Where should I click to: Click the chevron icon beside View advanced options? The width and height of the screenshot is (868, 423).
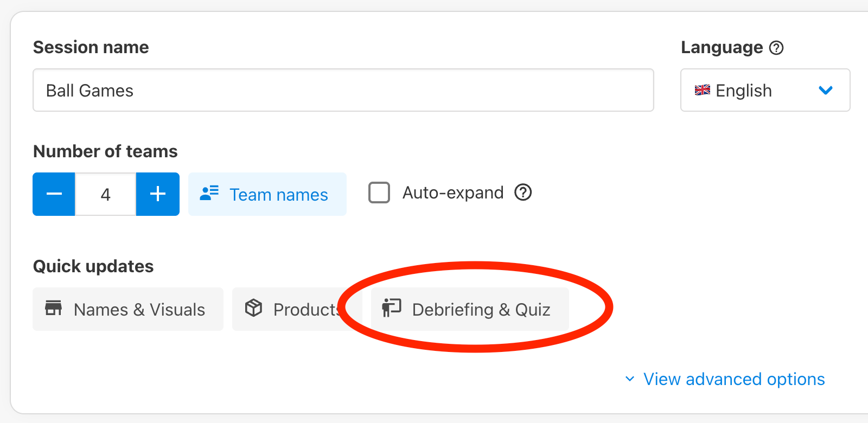pos(630,379)
